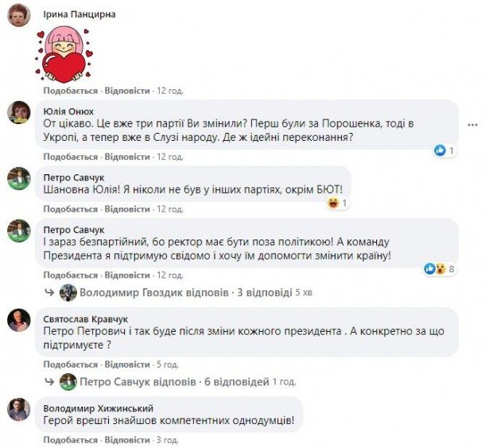The image size is (485, 448).
Task: Click the laughing reaction on Петро Савчук's БЮТ comment
Action: click(x=333, y=203)
